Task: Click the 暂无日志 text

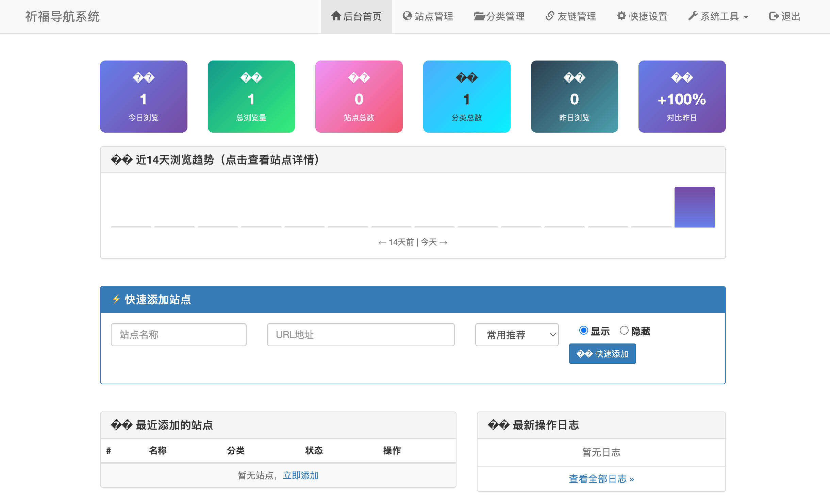Action: tap(601, 452)
